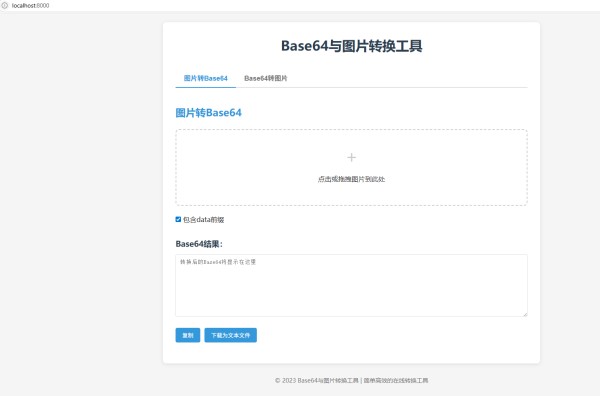Screen dimensions: 600x396
Task: Switch to the Base64转图片 tab
Action: click(266, 78)
